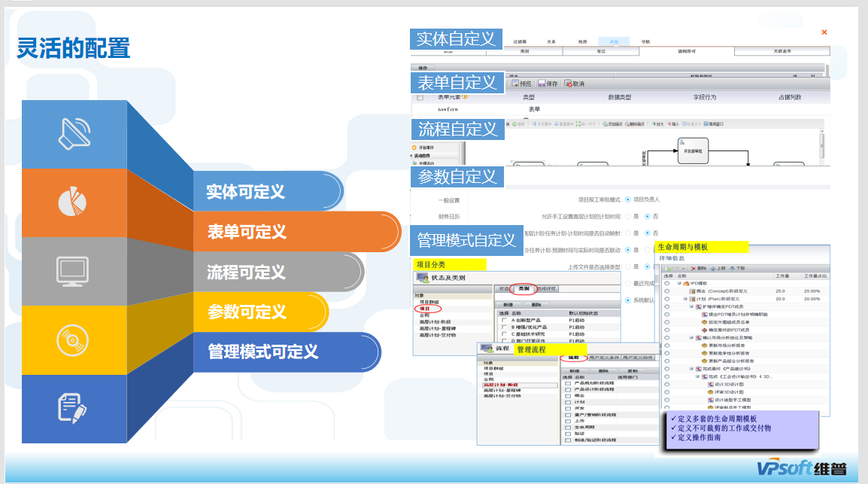Select 是 for 允许手工设置高层计划的计划时间
This screenshot has width=868, height=484.
click(x=628, y=217)
